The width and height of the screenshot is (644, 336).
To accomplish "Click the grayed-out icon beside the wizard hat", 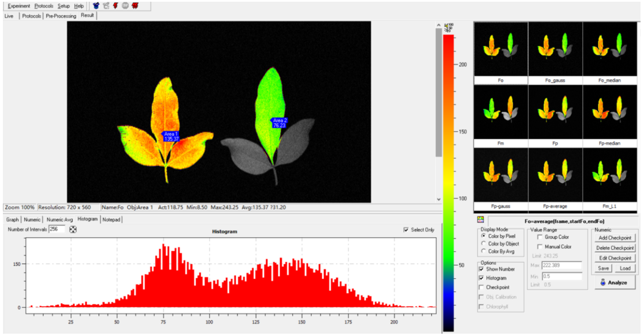I will coord(106,6).
